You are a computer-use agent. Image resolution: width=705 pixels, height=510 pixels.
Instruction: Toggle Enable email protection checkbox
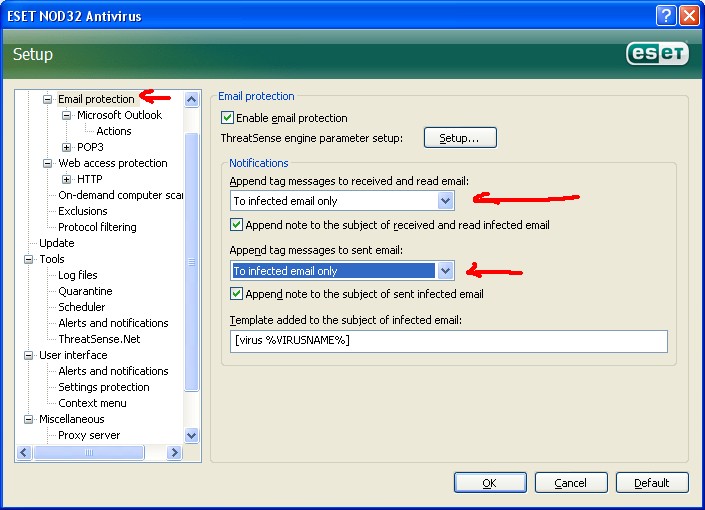(x=227, y=118)
